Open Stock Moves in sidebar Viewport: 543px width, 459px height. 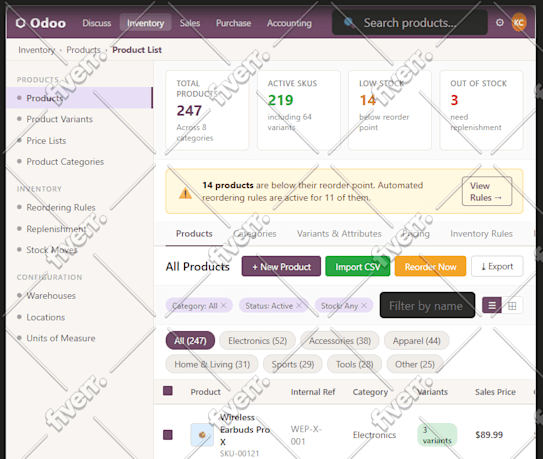pos(79,250)
